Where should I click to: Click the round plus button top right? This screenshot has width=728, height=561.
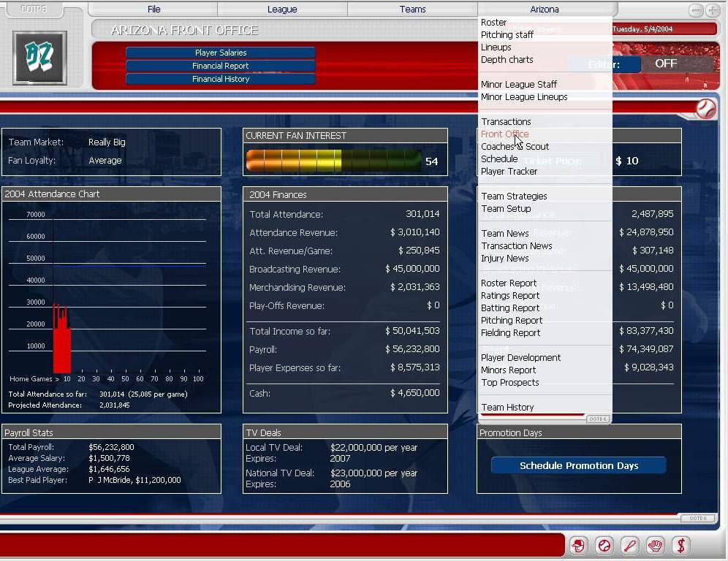tap(713, 10)
